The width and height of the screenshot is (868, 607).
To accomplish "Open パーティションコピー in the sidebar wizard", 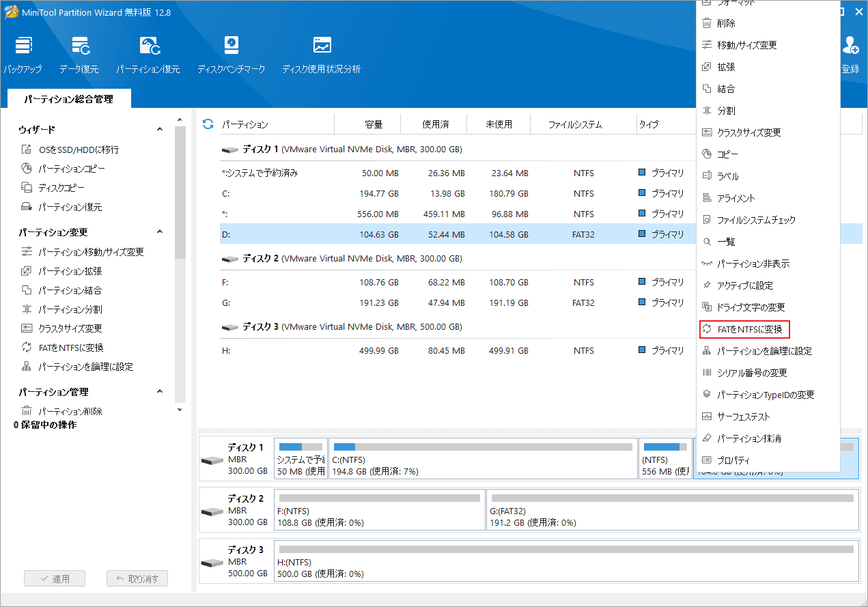I will click(64, 169).
